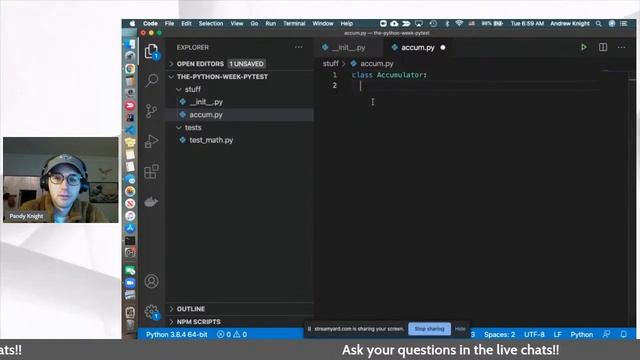640x360 pixels.
Task: Open the notifications bell in status bar
Action: (x=624, y=334)
